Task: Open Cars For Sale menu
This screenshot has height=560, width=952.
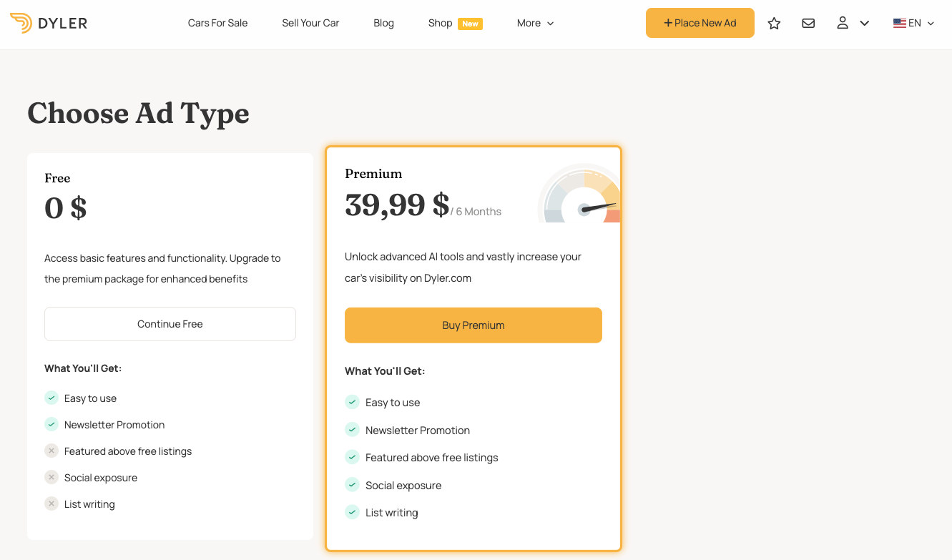Action: (217, 23)
